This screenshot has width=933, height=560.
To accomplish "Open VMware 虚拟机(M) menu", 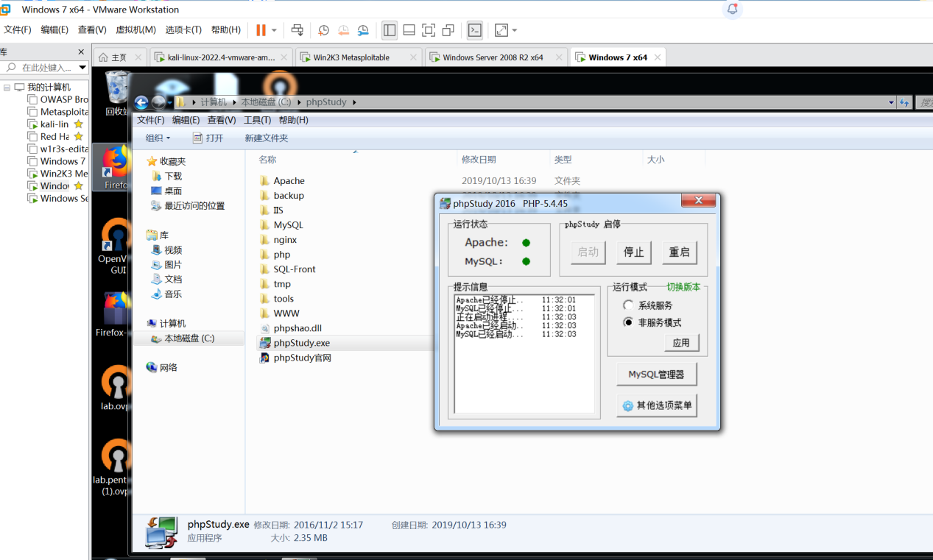I will [135, 30].
